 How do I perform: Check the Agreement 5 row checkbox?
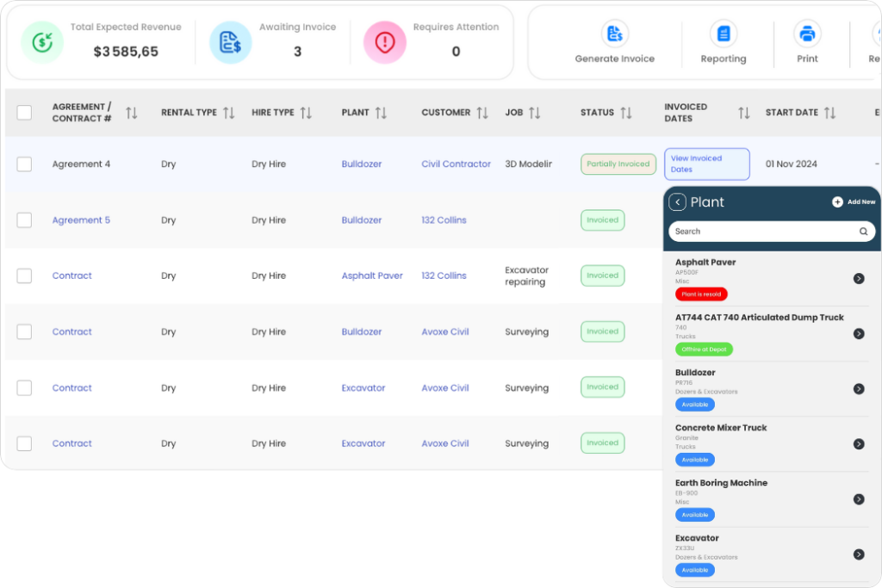coord(24,220)
